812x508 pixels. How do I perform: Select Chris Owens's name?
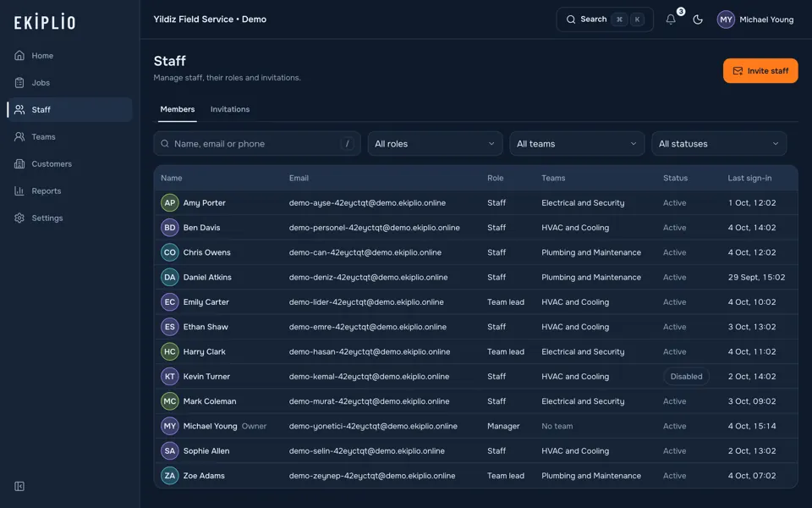pos(206,252)
